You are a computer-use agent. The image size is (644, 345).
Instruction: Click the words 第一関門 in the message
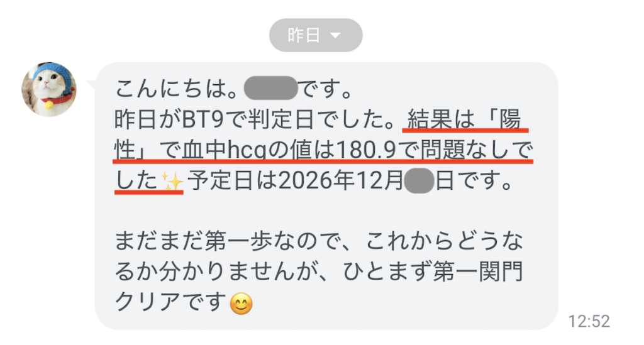click(x=478, y=271)
